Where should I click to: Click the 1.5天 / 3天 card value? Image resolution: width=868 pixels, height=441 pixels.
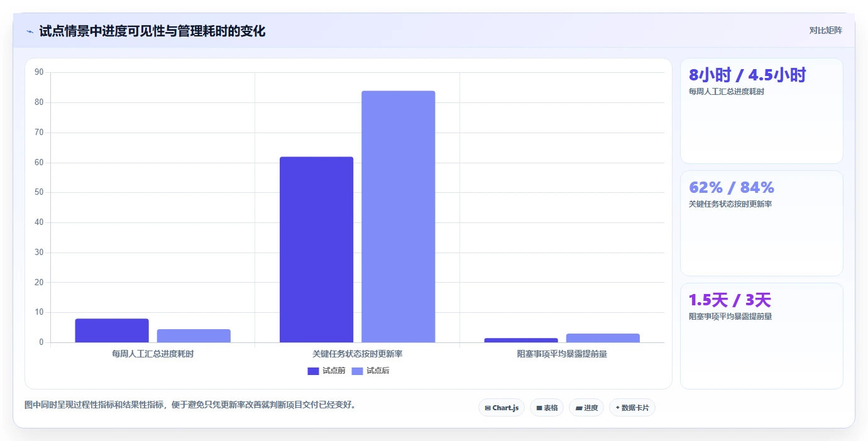[x=730, y=300]
